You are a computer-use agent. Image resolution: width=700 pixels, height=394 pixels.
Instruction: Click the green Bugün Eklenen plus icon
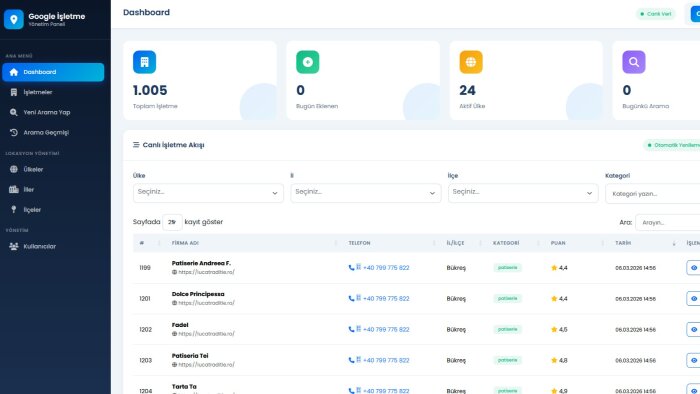[308, 62]
